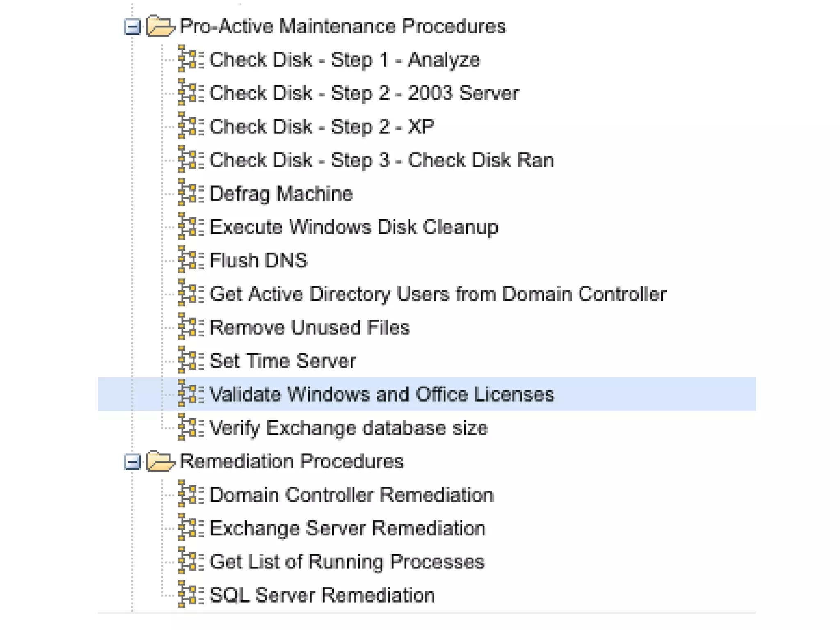Click the Remediation Procedures folder icon
The width and height of the screenshot is (840, 630).
160,461
